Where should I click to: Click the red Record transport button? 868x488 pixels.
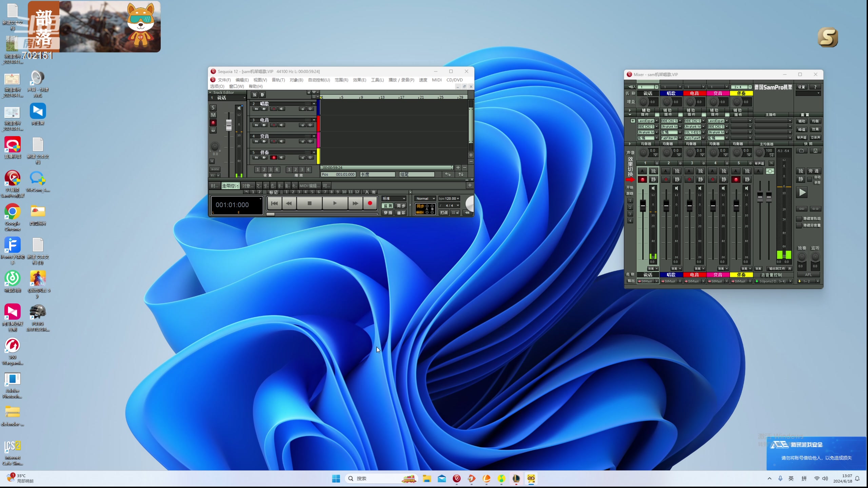coord(370,203)
